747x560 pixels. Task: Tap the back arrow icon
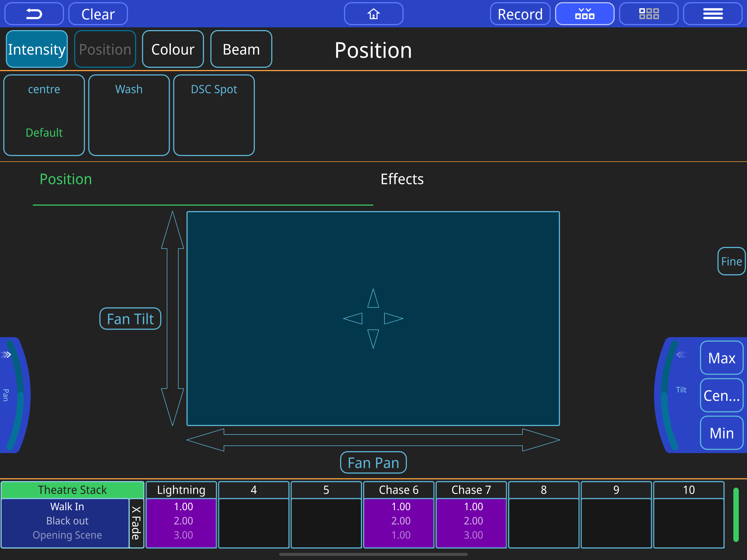(x=34, y=14)
